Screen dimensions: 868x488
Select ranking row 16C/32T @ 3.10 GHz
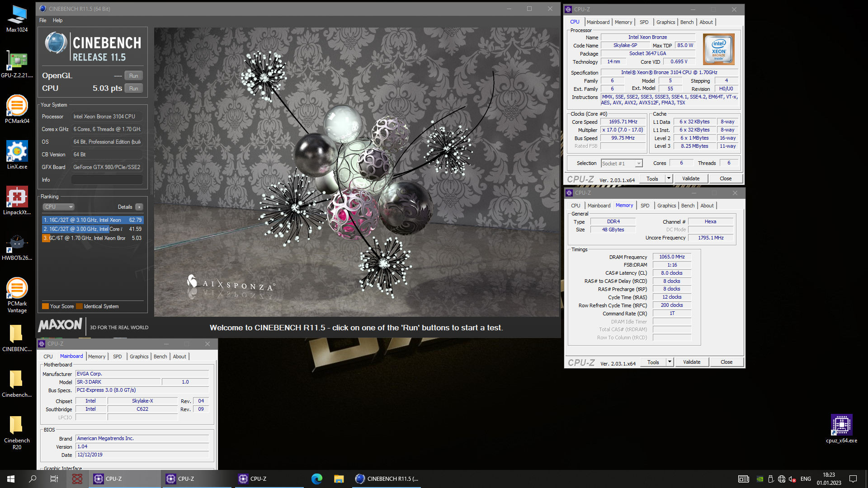pyautogui.click(x=93, y=220)
